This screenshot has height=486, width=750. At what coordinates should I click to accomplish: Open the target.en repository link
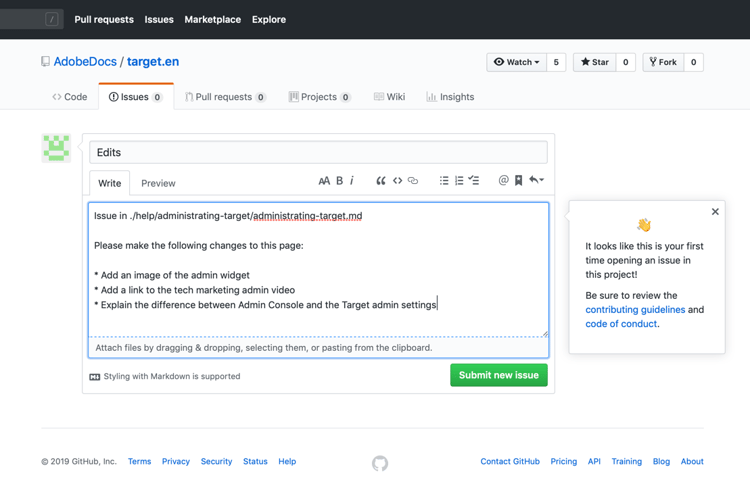pyautogui.click(x=153, y=62)
